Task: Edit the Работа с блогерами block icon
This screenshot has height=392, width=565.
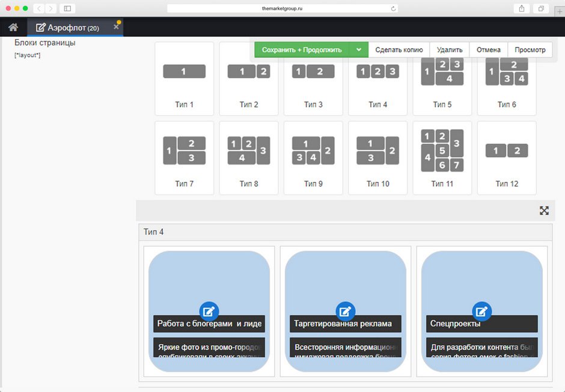Action: 209,311
